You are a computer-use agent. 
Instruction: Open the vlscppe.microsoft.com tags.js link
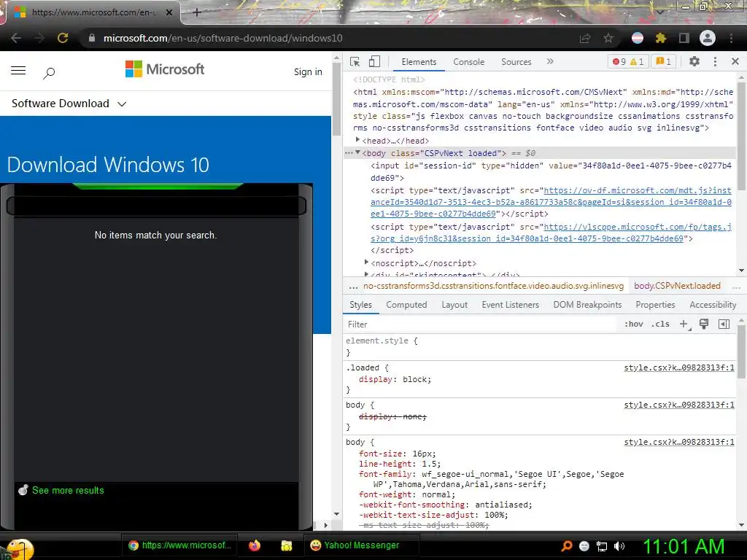tap(551, 233)
